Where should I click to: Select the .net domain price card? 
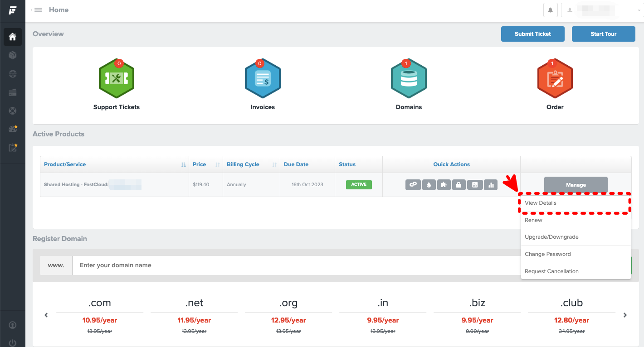point(194,316)
